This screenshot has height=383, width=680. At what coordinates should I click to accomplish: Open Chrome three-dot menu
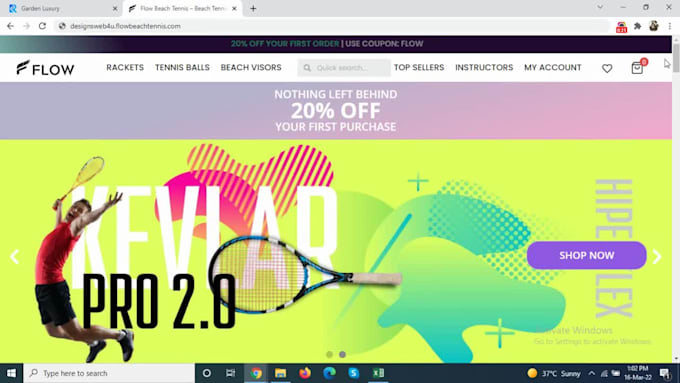click(670, 26)
